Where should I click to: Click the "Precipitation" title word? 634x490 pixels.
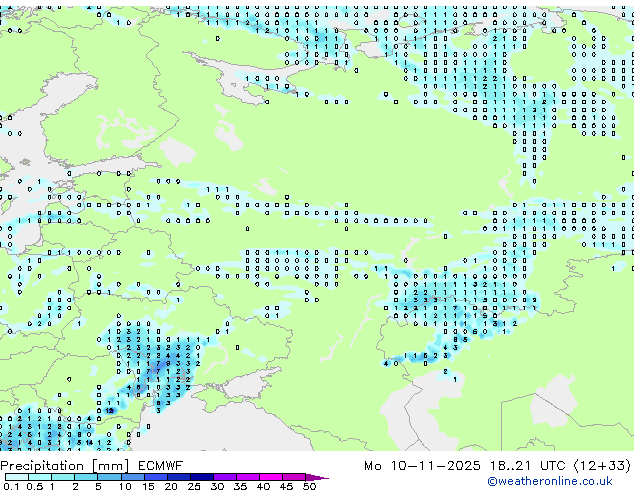(x=42, y=466)
